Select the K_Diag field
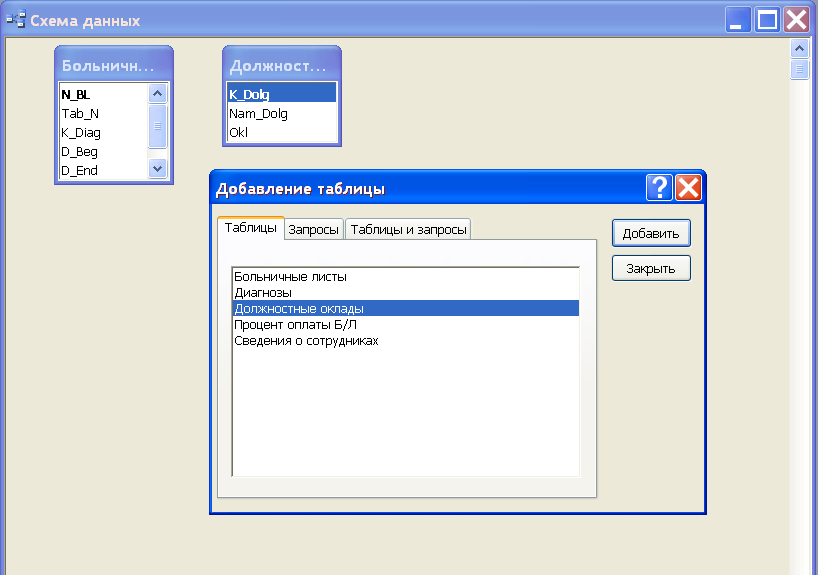 104,133
